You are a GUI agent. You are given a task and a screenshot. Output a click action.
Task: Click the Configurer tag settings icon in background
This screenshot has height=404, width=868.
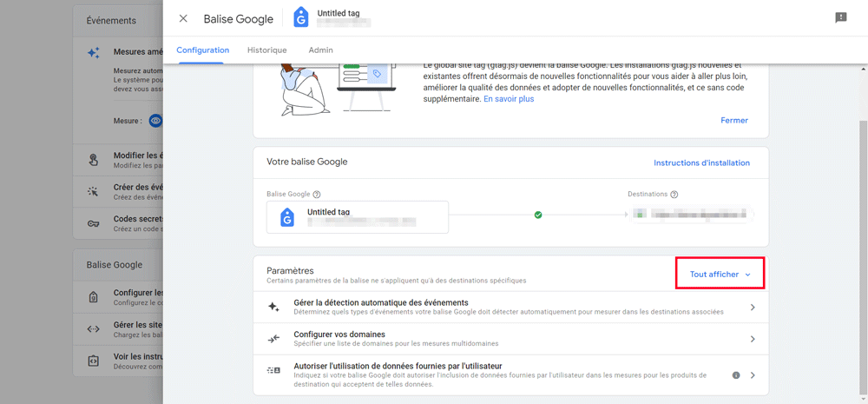93,297
